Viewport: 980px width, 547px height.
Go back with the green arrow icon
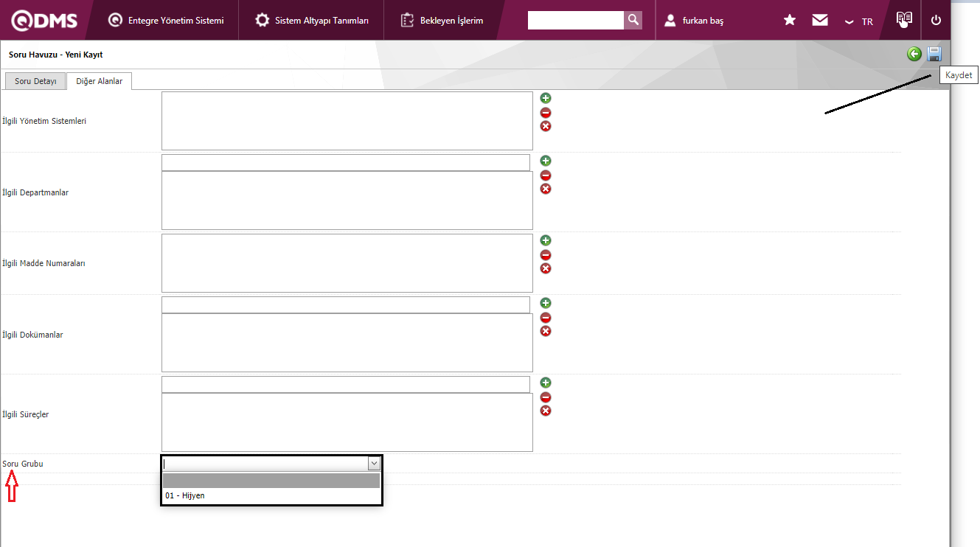click(914, 54)
